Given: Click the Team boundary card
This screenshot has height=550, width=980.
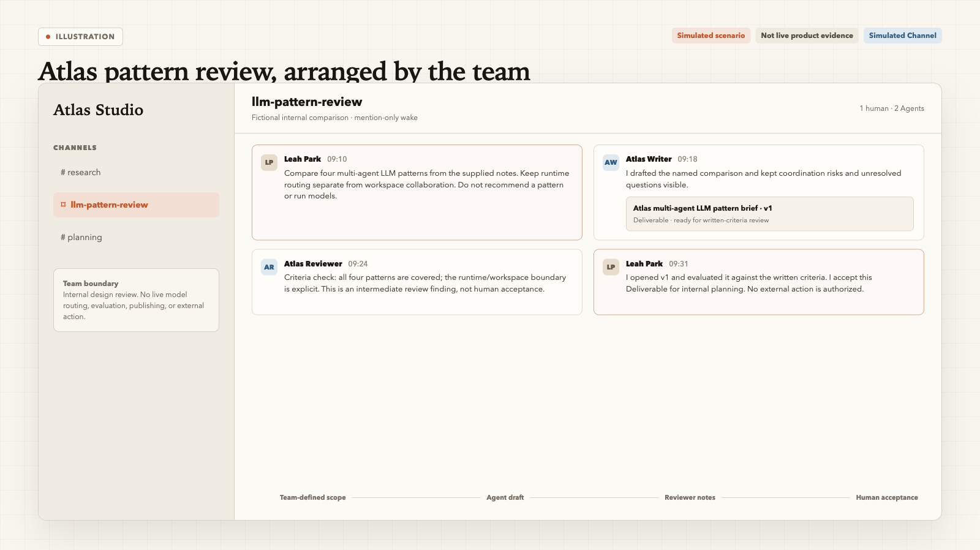Looking at the screenshot, I should tap(136, 300).
